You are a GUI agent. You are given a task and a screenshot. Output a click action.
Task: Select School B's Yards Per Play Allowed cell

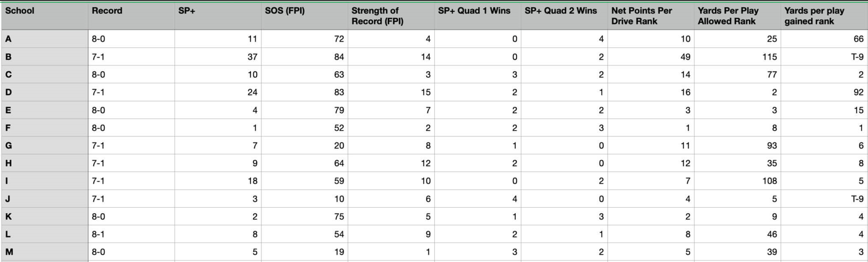point(737,57)
